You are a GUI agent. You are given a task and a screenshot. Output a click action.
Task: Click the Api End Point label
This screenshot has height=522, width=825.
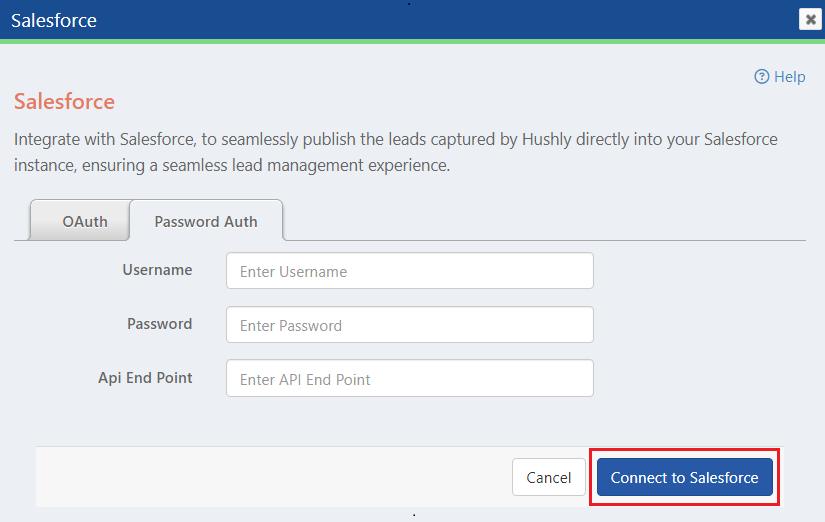145,378
